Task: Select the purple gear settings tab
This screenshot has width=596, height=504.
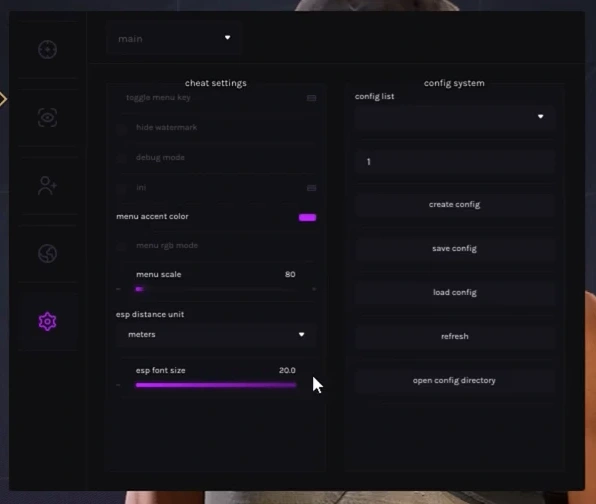Action: click(x=48, y=322)
